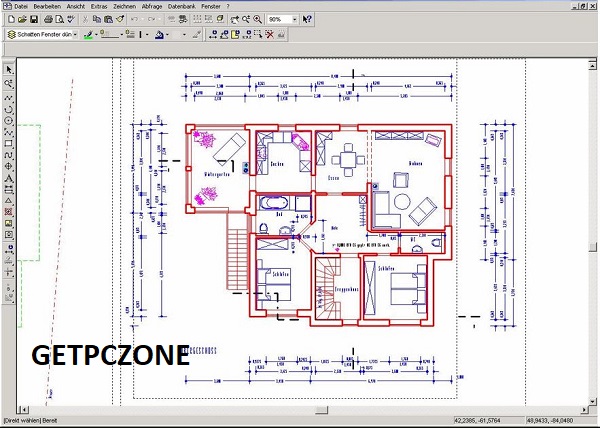The height and width of the screenshot is (428, 600).
Task: Click the help question mark menu
Action: [228, 6]
